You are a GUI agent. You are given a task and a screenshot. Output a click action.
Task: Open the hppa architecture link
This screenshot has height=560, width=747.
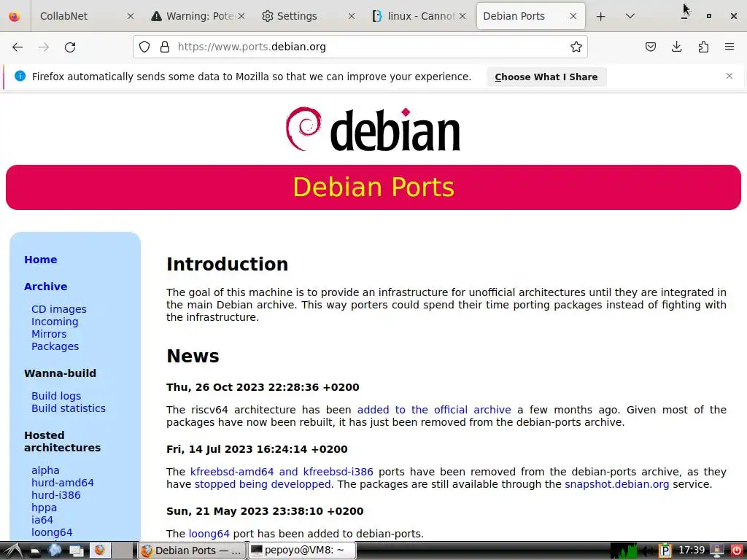coord(44,507)
